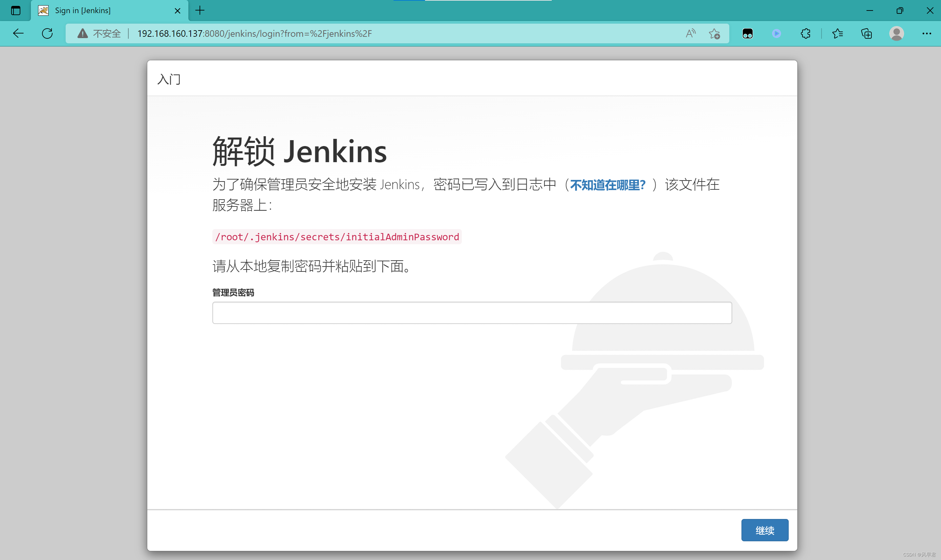
Task: Add this page to favorites
Action: tap(714, 33)
